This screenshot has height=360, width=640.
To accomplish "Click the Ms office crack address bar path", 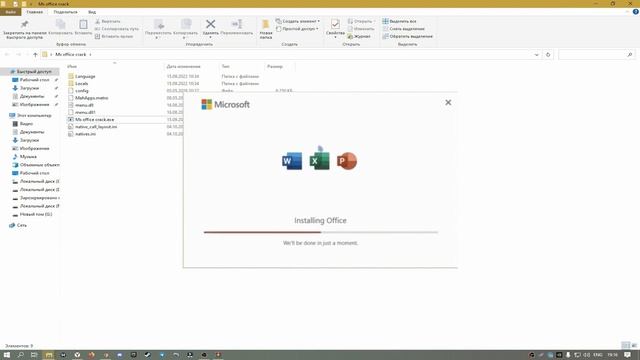I will click(71, 54).
